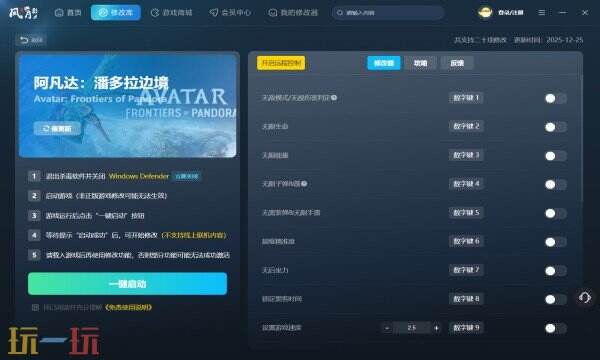Screen dimensions: 600x360
Task: Go back using the return arrow button
Action: pyautogui.click(x=31, y=40)
